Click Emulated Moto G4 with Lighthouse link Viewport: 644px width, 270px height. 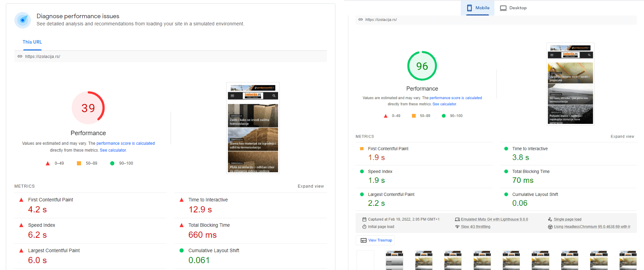click(x=494, y=219)
